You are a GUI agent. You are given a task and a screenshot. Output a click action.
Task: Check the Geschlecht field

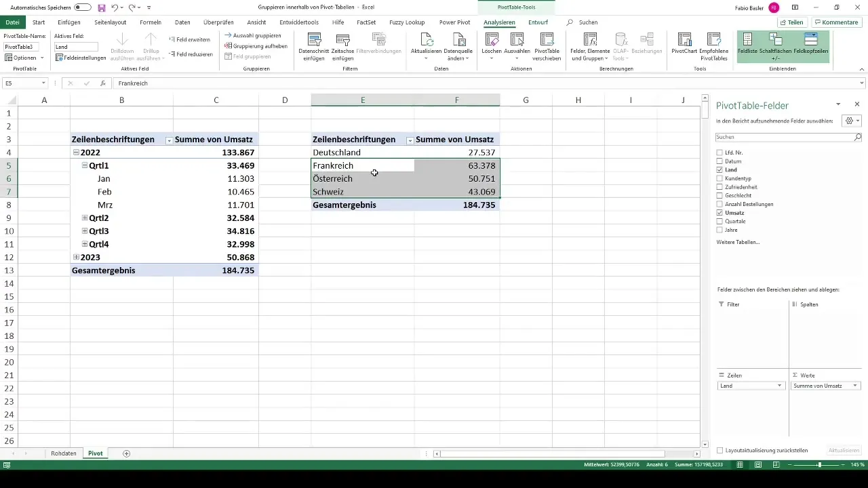(719, 195)
